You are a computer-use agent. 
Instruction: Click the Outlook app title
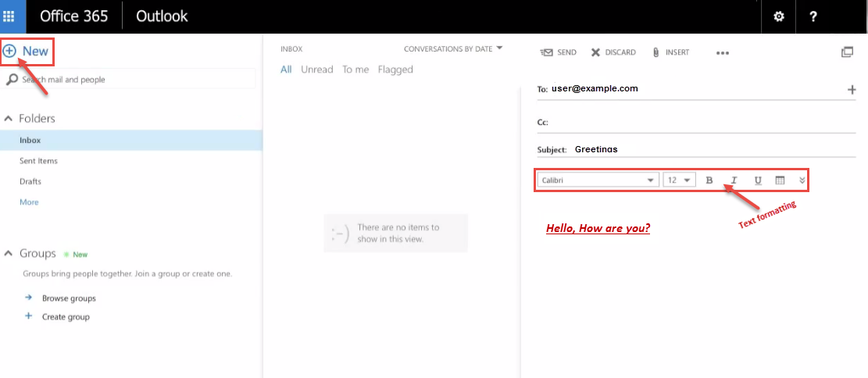coord(162,16)
